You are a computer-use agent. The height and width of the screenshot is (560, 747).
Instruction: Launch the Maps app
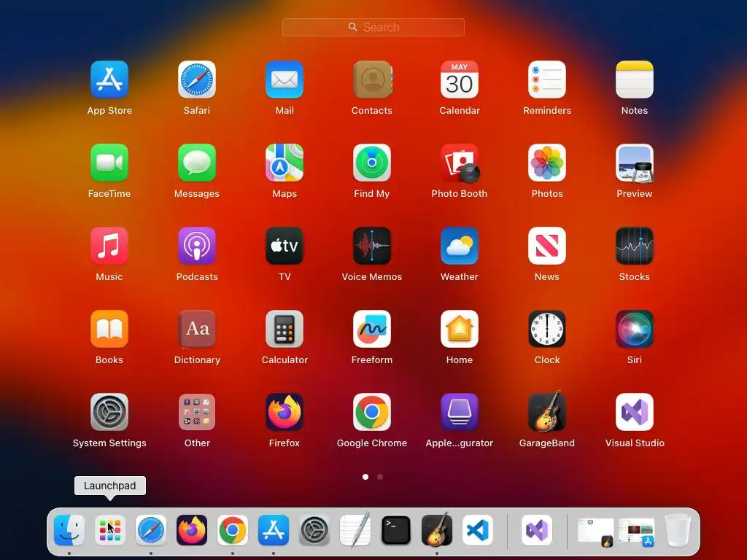pos(285,163)
